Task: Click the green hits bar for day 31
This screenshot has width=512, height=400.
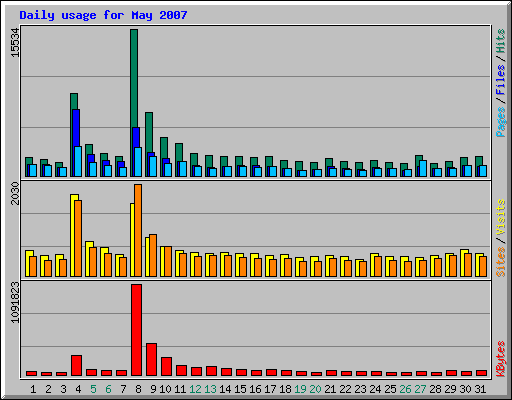Action: 479,161
